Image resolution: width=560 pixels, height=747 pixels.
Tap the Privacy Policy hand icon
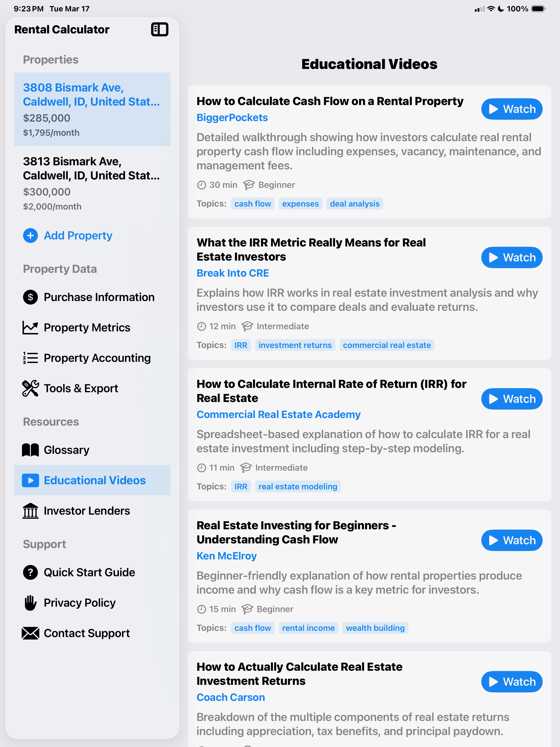(30, 603)
